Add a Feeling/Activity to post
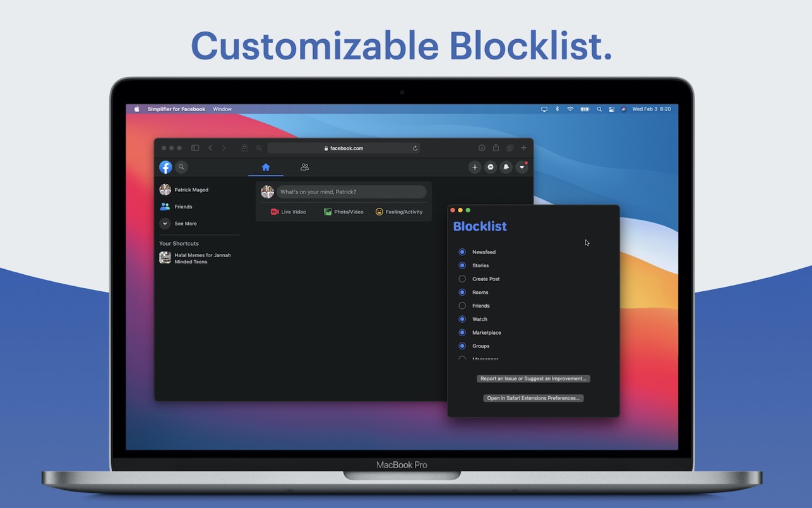Screen dimensions: 812x508 [x=399, y=212]
